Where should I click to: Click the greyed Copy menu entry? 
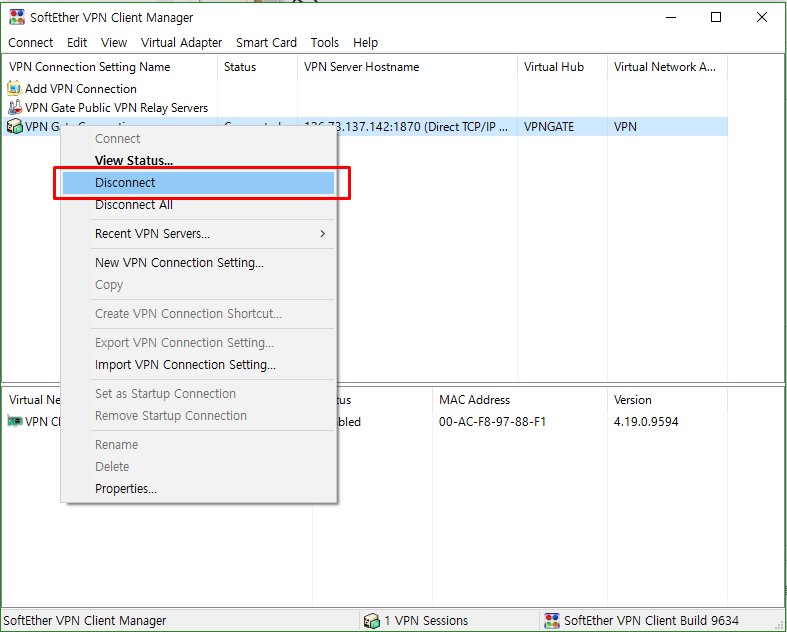pos(198,285)
